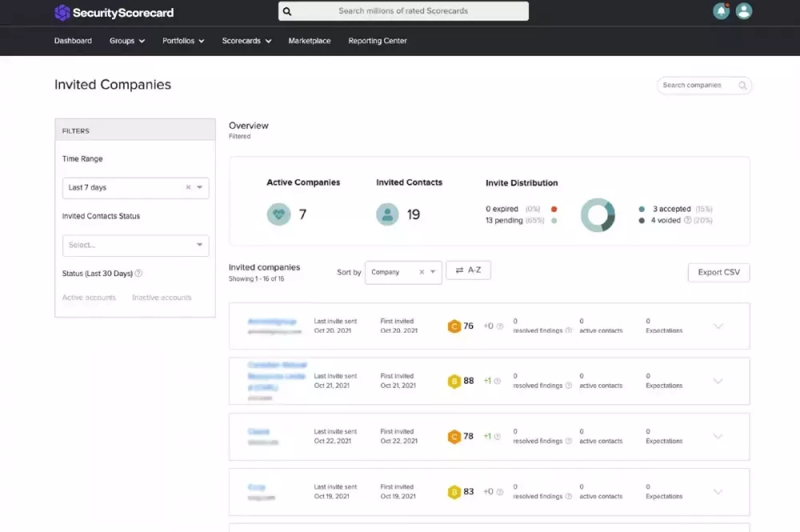Open the Scorecards menu
Viewport: 800px width, 532px height.
pyautogui.click(x=246, y=41)
